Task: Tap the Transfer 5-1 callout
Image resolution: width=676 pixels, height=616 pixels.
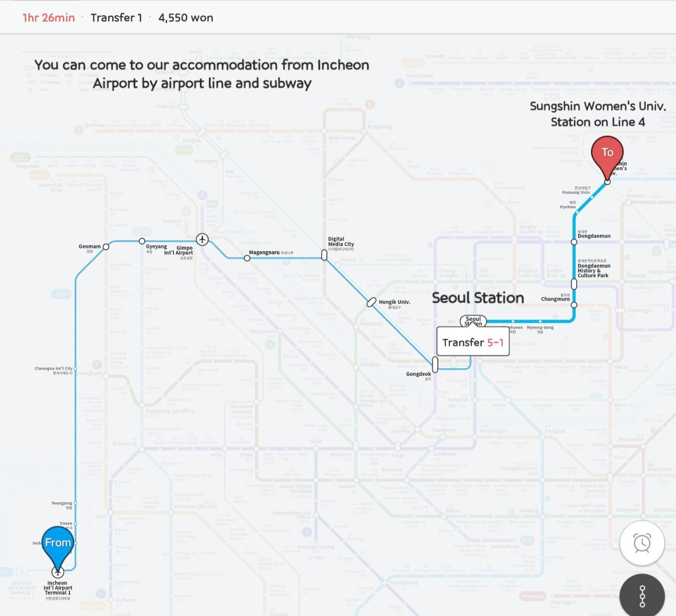Action: [473, 341]
